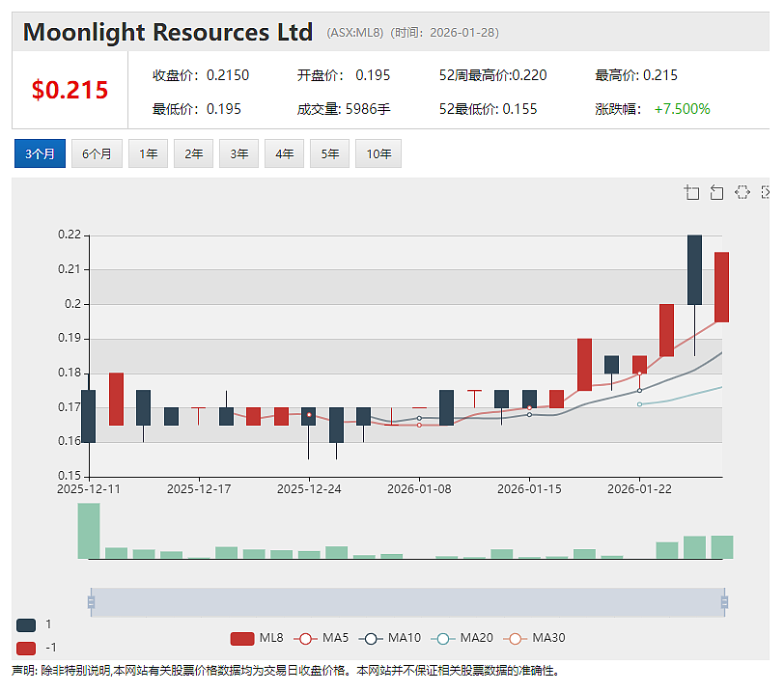This screenshot has width=784, height=692.
Task: Click the last green volume bar on right
Action: [x=722, y=547]
